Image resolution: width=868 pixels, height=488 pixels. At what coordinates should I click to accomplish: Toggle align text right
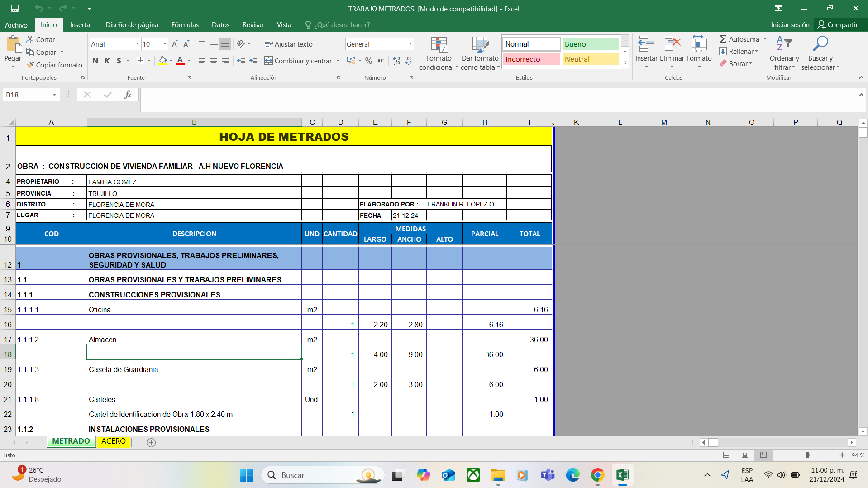click(x=225, y=61)
